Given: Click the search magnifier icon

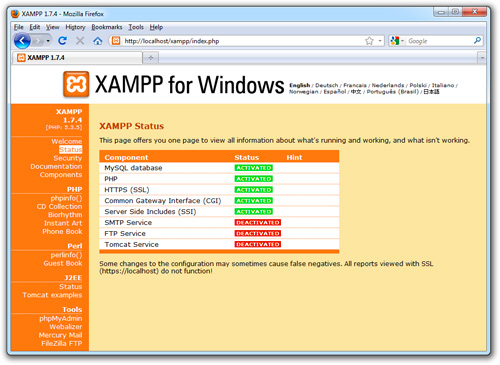Looking at the screenshot, I should point(477,41).
